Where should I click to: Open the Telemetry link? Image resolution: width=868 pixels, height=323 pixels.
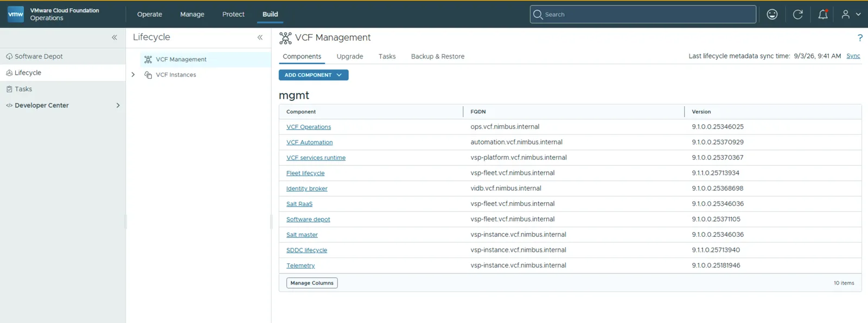[x=301, y=266]
